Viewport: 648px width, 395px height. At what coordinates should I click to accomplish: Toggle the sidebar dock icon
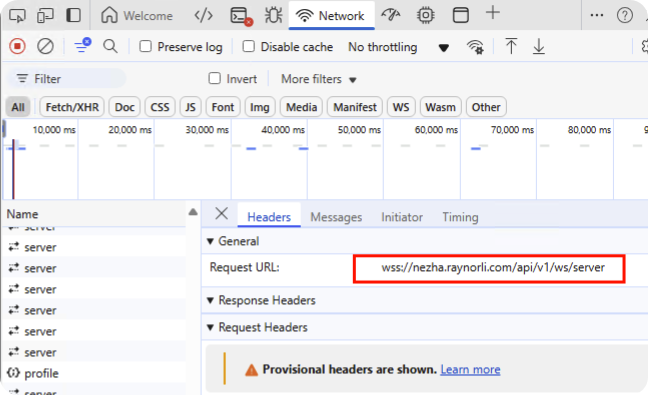(x=74, y=15)
